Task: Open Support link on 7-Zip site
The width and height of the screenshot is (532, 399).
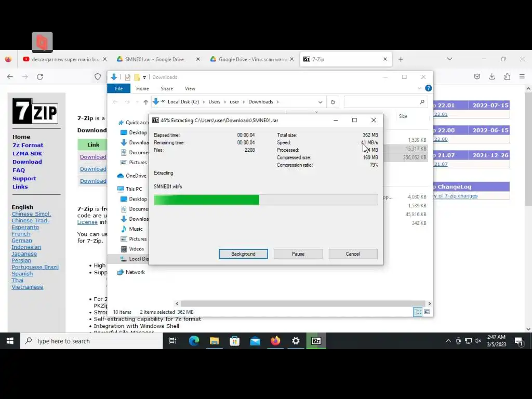Action: pos(24,179)
